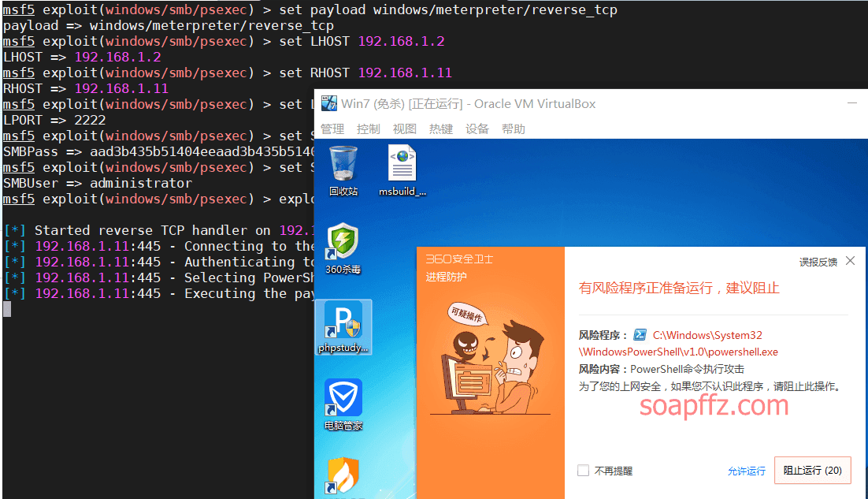Tick the 不再提醒 checkbox

pyautogui.click(x=583, y=471)
